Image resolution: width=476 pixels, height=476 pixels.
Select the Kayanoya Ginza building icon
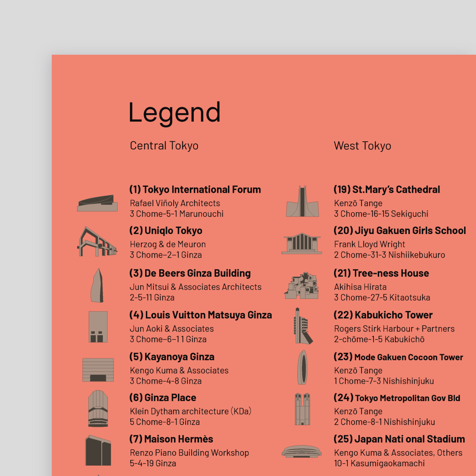pyautogui.click(x=98, y=370)
